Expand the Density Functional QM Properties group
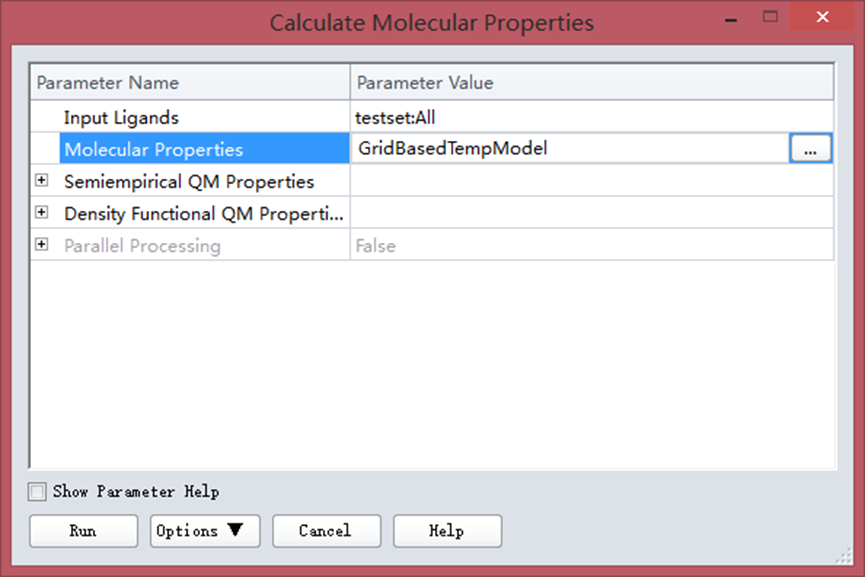 click(x=41, y=212)
